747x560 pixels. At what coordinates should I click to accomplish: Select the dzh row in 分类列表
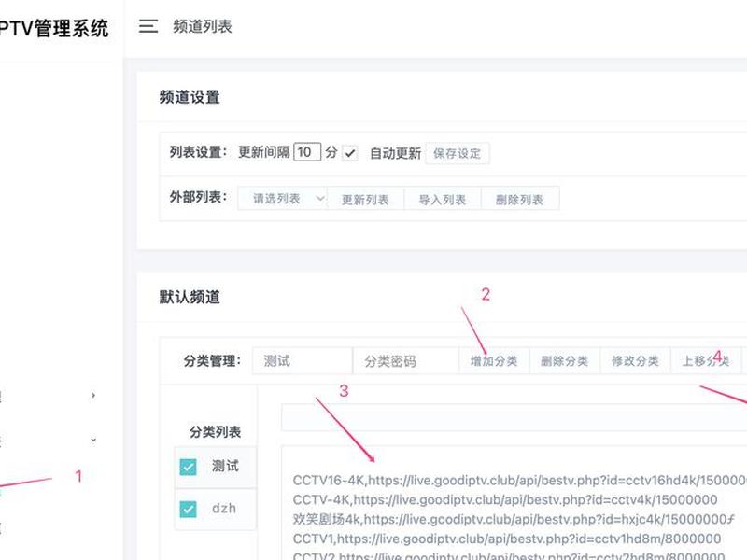pyautogui.click(x=216, y=509)
